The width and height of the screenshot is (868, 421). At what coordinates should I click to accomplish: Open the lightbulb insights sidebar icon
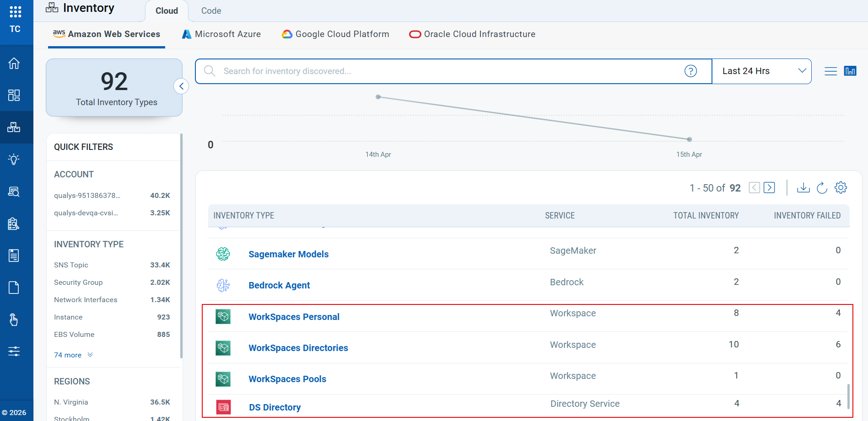(14, 160)
